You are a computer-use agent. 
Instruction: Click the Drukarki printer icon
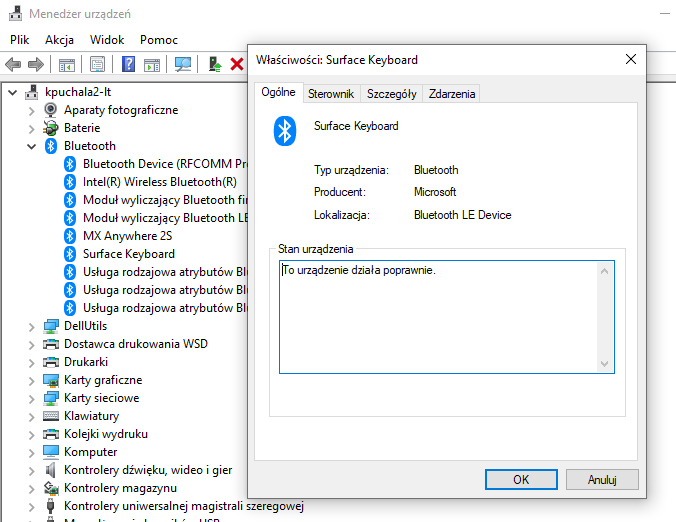(51, 362)
